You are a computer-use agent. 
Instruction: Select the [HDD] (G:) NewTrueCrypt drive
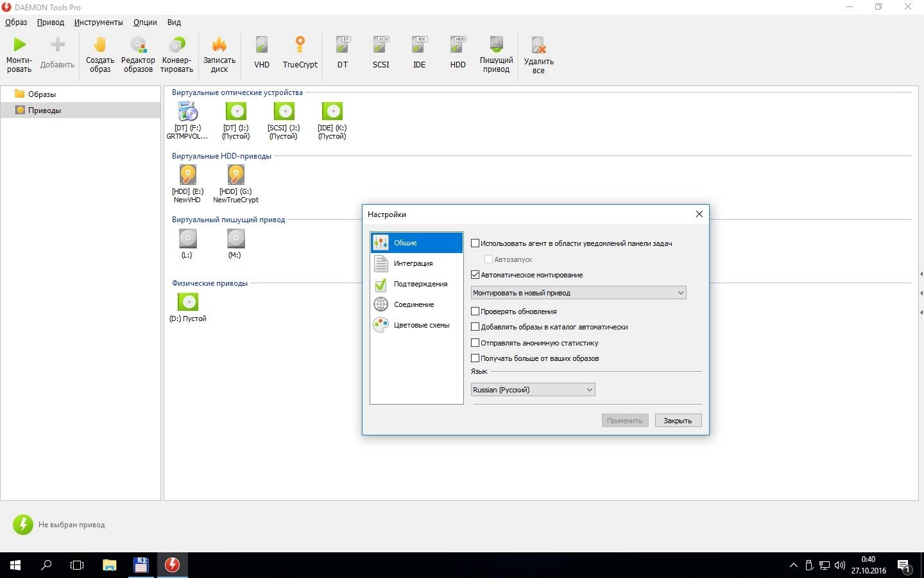click(x=235, y=184)
